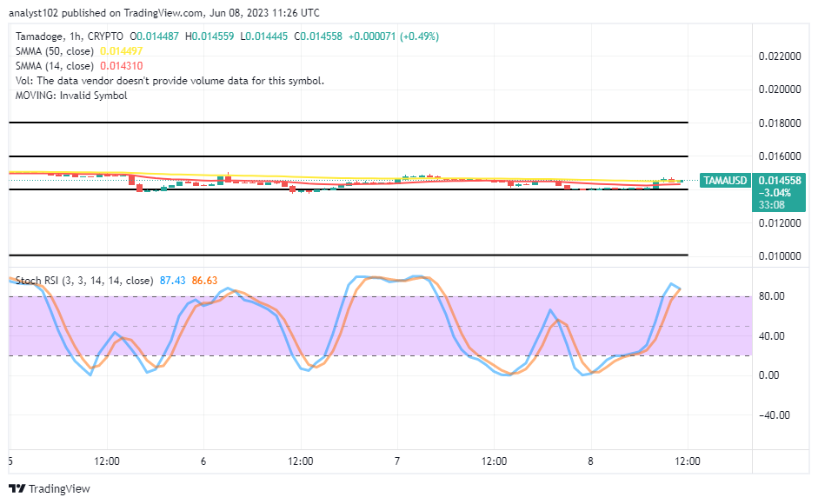Click the 0.016000 price axis label

click(780, 156)
